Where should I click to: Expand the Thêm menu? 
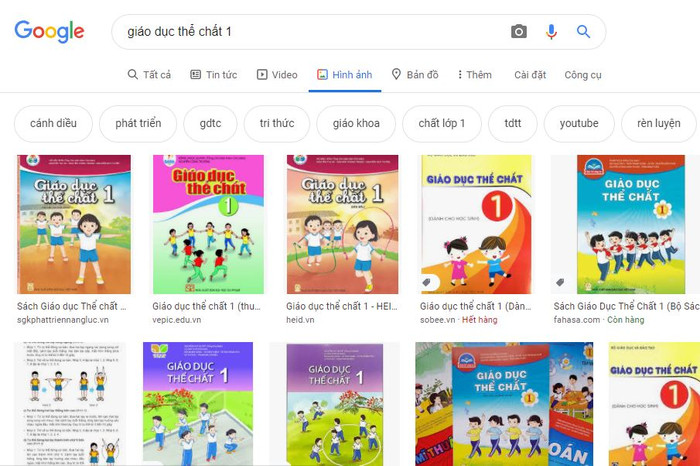(474, 75)
